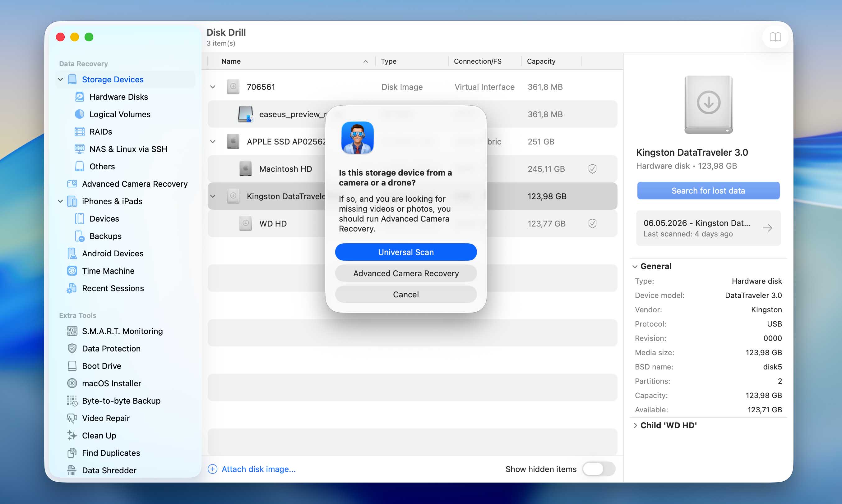Open Boot Drive tool icon
This screenshot has height=504, width=842.
click(72, 366)
